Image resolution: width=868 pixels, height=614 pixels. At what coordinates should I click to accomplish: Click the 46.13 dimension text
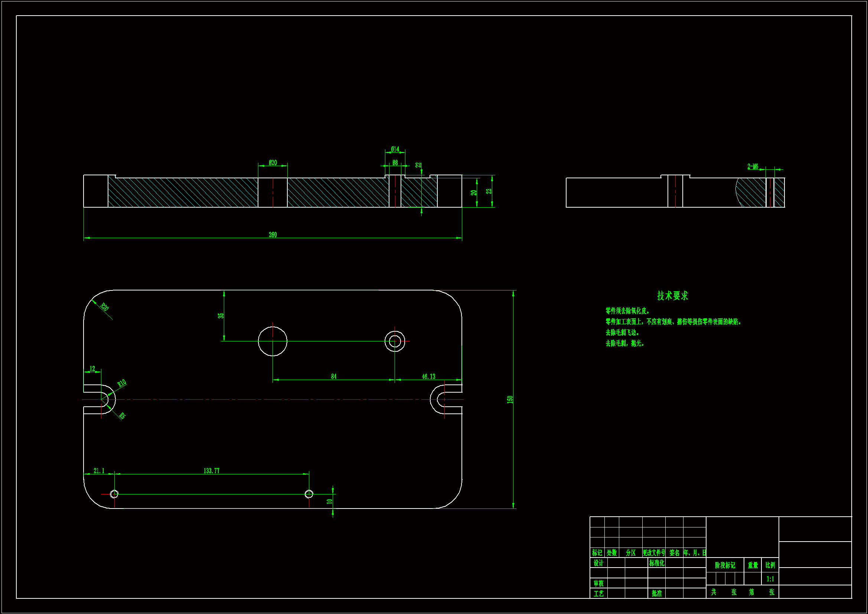(x=428, y=376)
